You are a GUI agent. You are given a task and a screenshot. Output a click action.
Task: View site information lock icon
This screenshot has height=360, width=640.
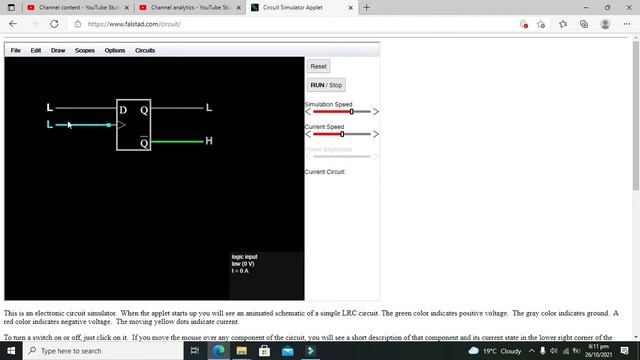pyautogui.click(x=78, y=24)
